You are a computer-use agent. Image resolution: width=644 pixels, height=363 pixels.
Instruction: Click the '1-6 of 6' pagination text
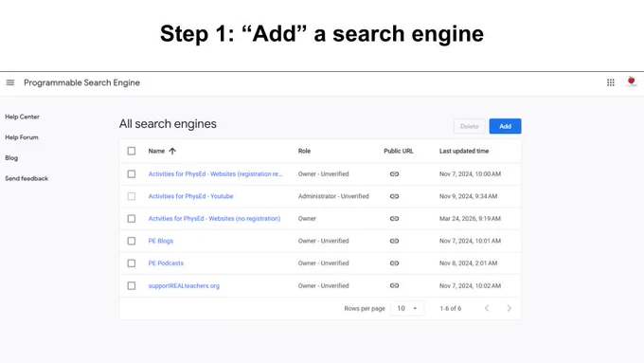tap(451, 308)
